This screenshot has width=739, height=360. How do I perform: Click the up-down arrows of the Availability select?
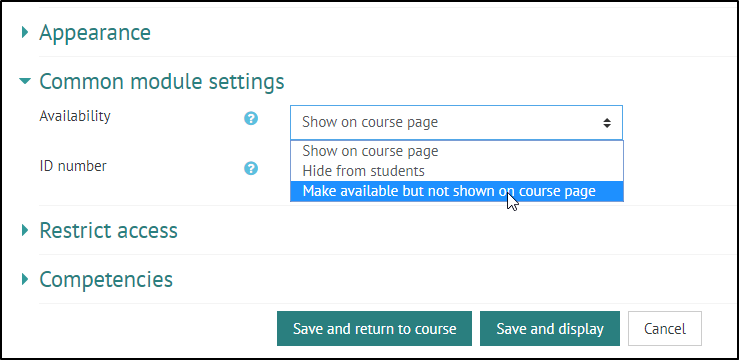coord(607,123)
